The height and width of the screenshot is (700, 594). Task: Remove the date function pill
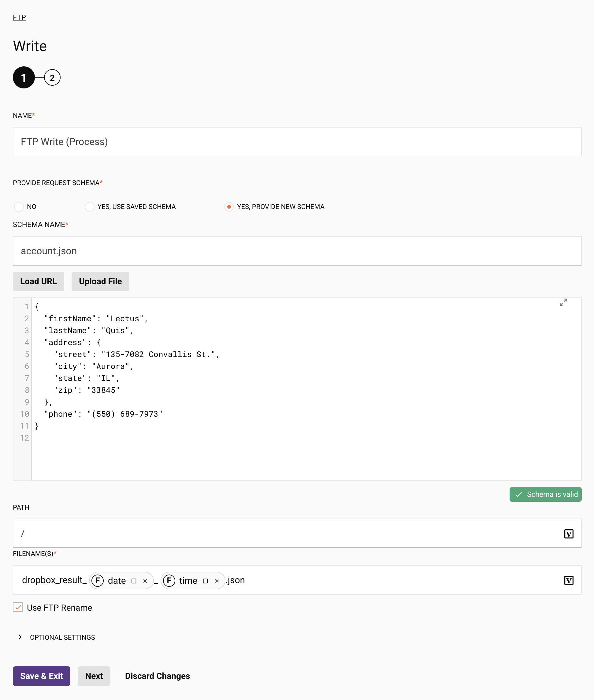pyautogui.click(x=145, y=581)
